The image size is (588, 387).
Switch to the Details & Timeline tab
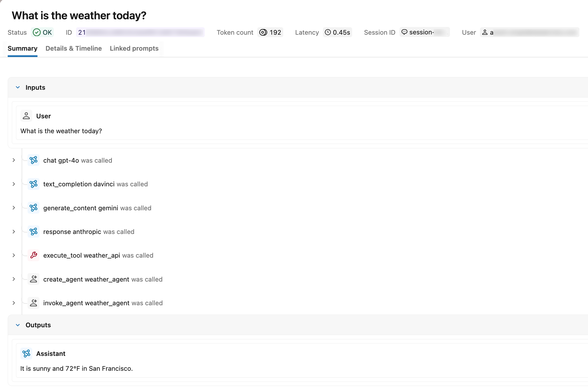74,48
